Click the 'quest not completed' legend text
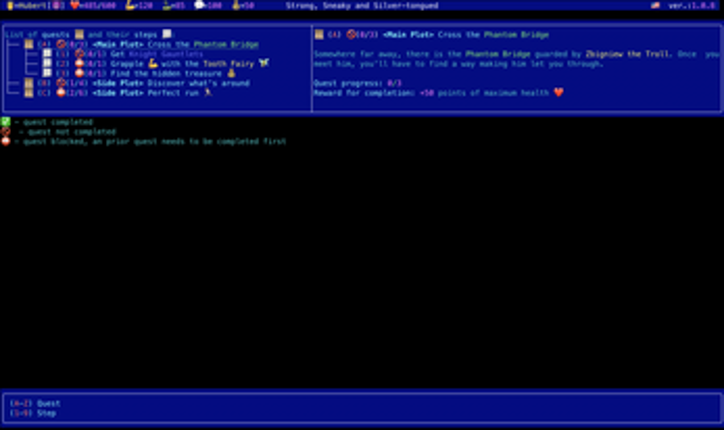The width and height of the screenshot is (724, 430). click(x=72, y=132)
